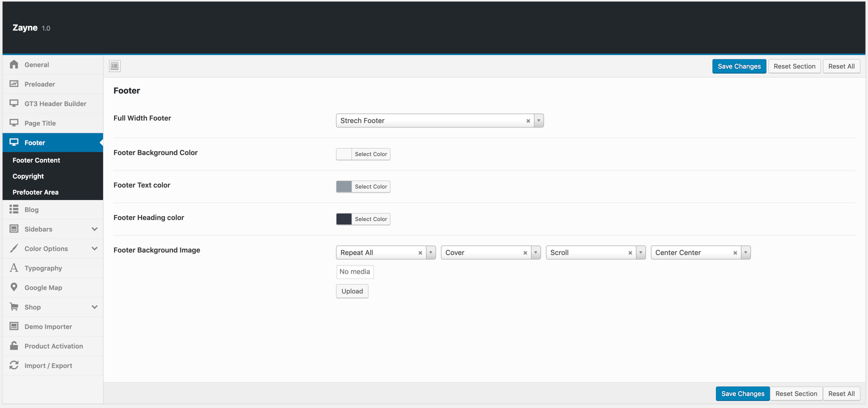Open the Google Map section
The image size is (868, 408).
(52, 287)
